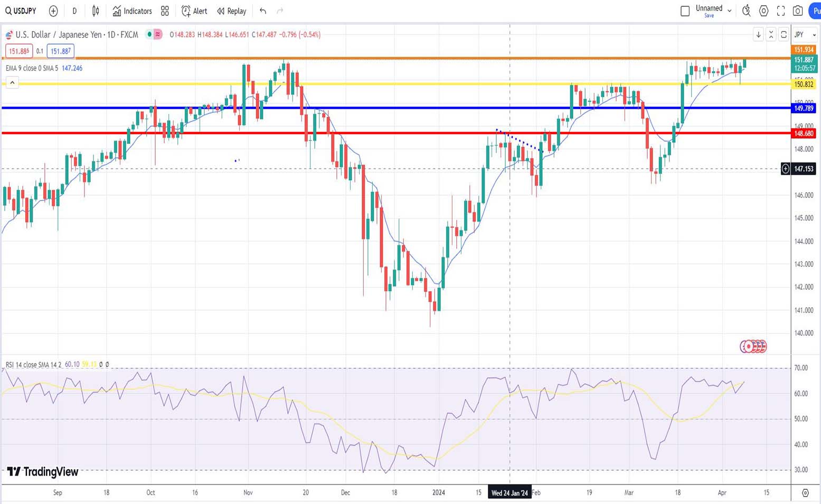Viewport: 821px width, 504px height.
Task: Open the Indicators menu
Action: 132,11
